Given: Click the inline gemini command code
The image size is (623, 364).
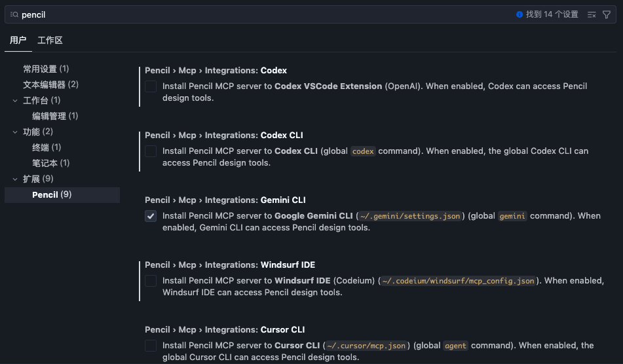Looking at the screenshot, I should click(512, 216).
